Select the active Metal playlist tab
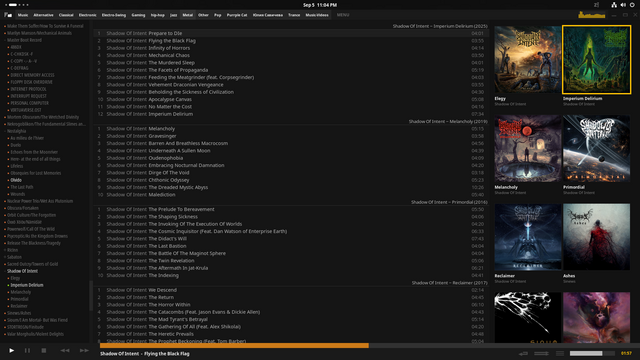640x360 pixels. [187, 15]
